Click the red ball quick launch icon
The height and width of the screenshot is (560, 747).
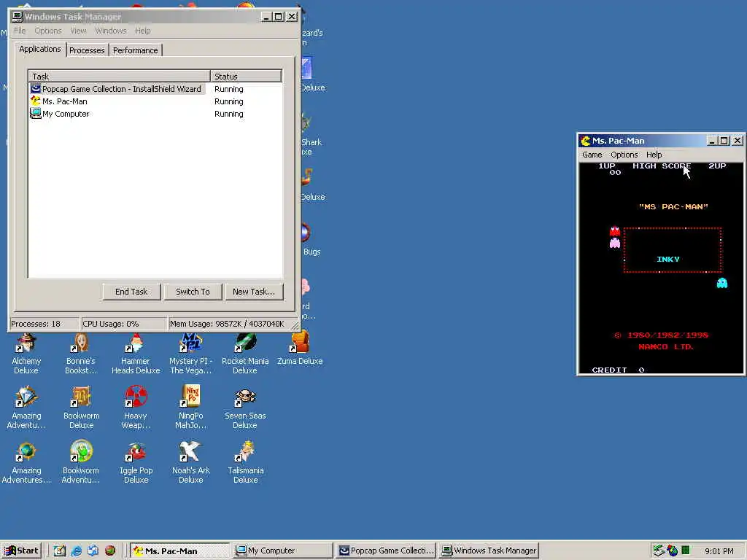tap(110, 551)
